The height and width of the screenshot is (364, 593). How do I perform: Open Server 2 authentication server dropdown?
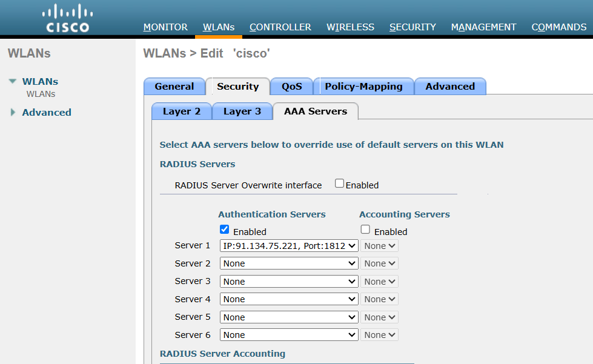click(x=289, y=263)
